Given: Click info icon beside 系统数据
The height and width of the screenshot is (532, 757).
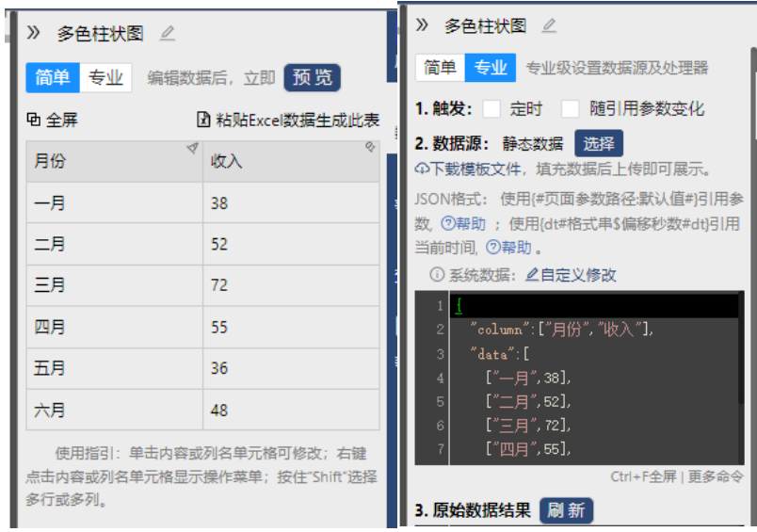Looking at the screenshot, I should [x=437, y=275].
